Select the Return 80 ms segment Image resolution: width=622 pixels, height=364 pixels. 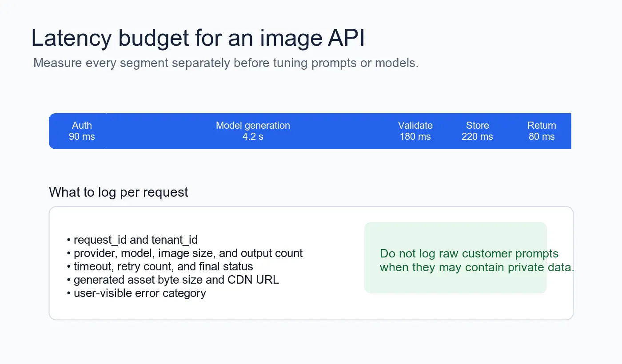pyautogui.click(x=542, y=131)
